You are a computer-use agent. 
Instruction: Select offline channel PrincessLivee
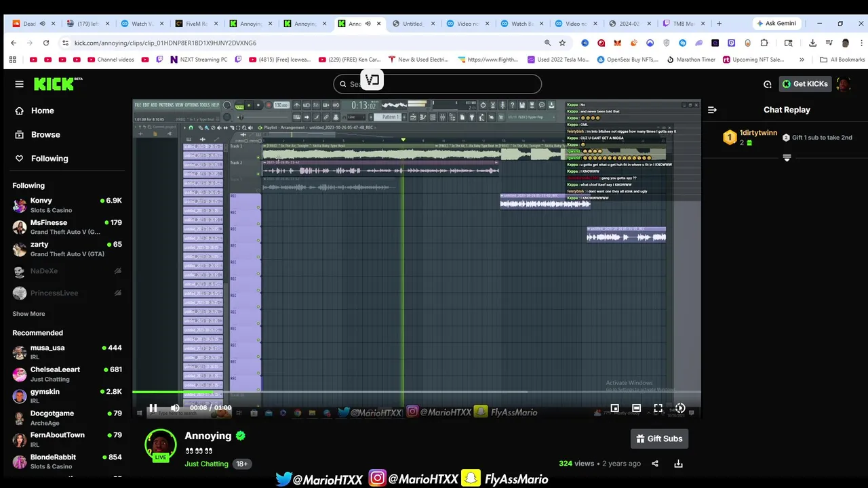66,293
